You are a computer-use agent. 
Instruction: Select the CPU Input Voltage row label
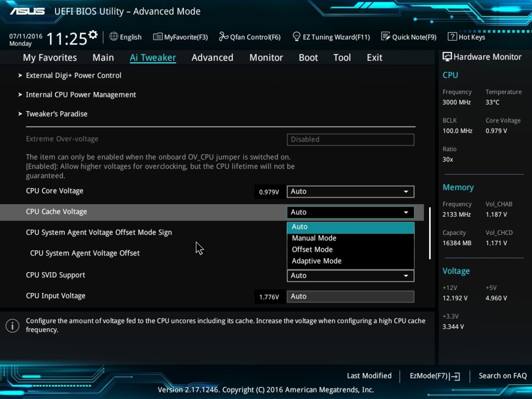point(56,296)
